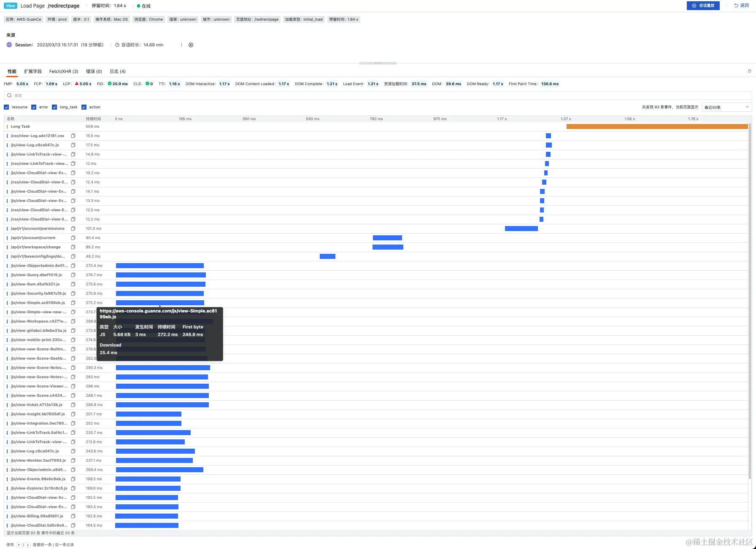756x549 pixels.
Task: Open the 最近50条 display count dropdown
Action: 726,107
